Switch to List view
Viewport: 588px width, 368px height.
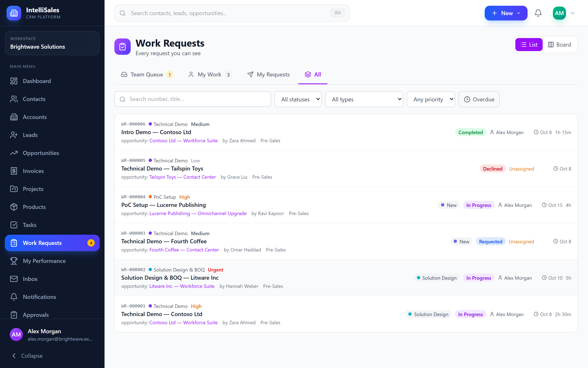pos(529,45)
